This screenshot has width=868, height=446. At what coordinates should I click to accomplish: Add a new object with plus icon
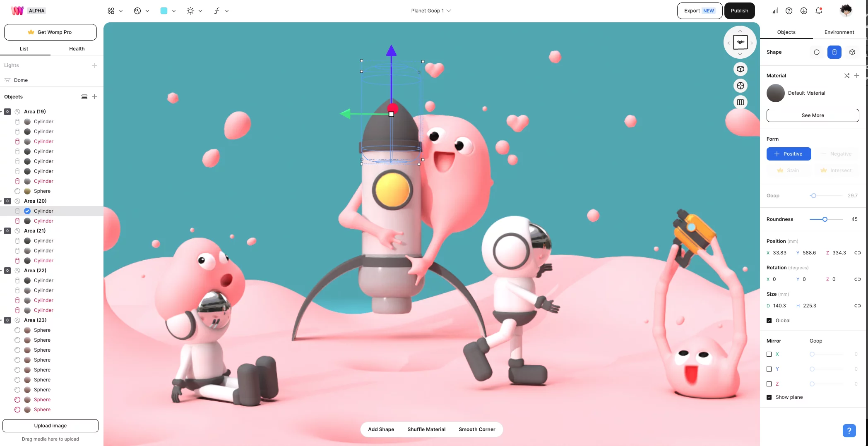coord(94,97)
